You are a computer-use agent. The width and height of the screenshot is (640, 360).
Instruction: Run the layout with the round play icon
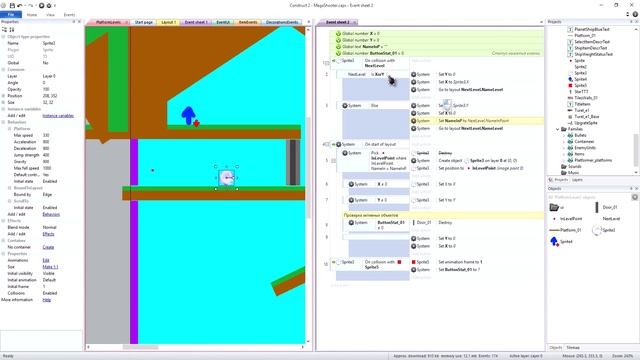pos(41,5)
